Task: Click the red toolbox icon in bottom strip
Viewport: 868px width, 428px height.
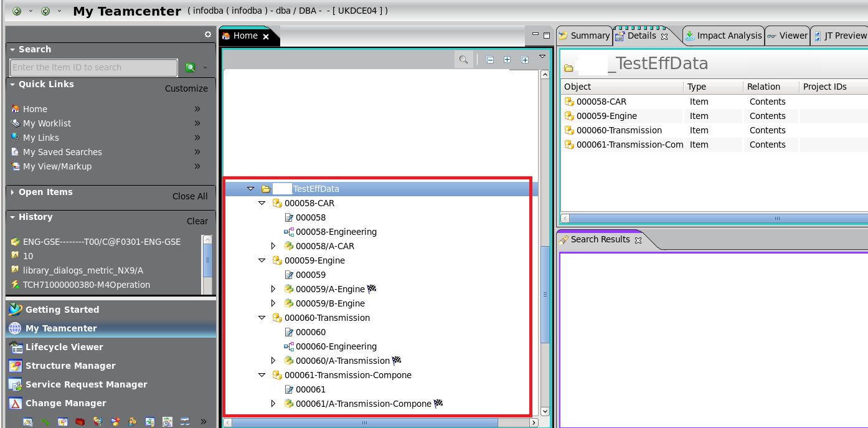Action: (x=80, y=422)
